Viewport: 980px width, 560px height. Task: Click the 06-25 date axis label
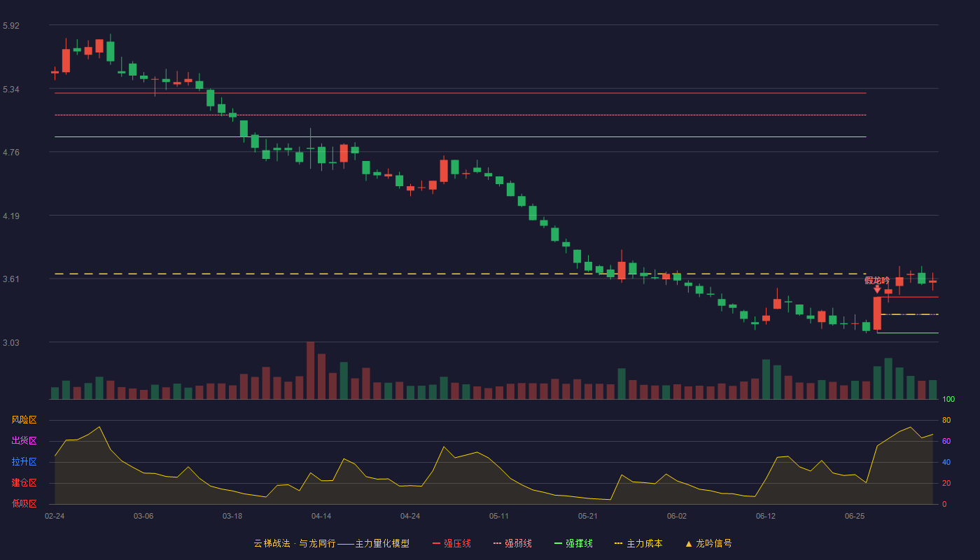(855, 516)
